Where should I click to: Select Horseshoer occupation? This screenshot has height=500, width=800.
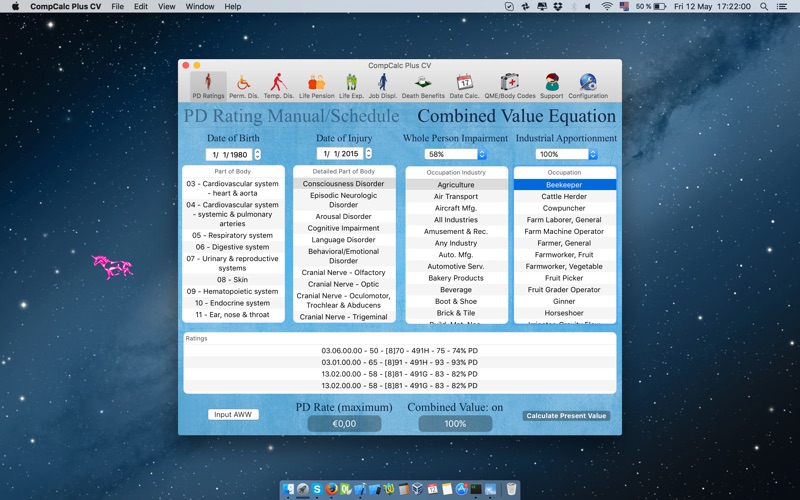[564, 313]
